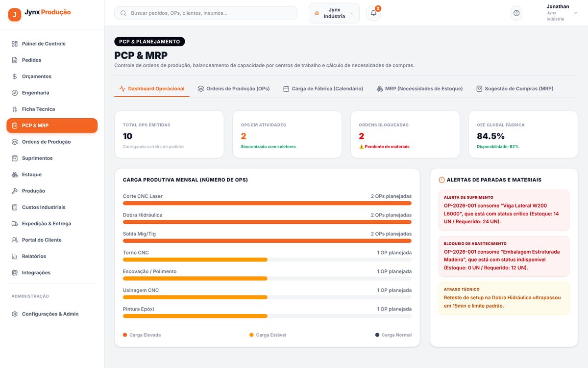Image resolution: width=588 pixels, height=368 pixels.
Task: Click the Ordens de Produção layers icon in sidebar
Action: pyautogui.click(x=15, y=142)
